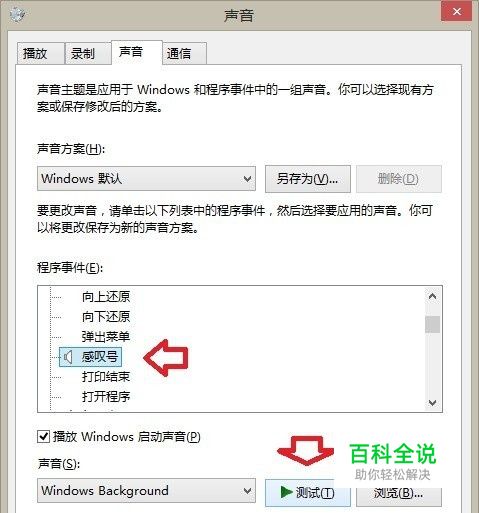Close the 声音 dialog window
Screen dimensions: 479x513
456,12
